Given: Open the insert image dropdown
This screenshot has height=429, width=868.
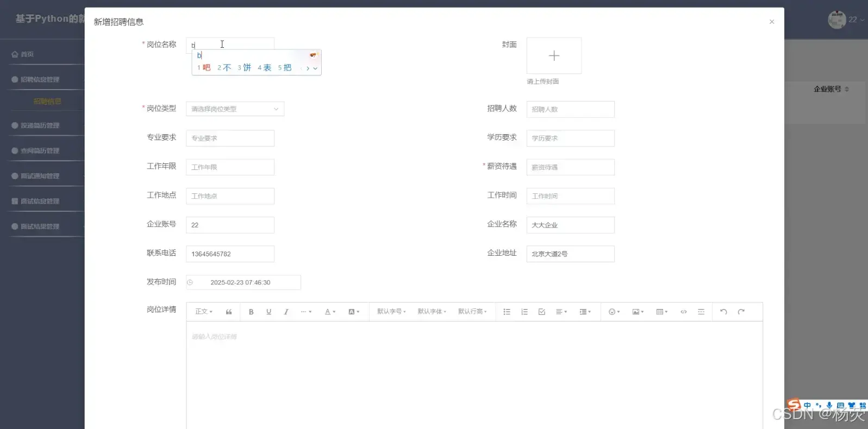Looking at the screenshot, I should [638, 312].
